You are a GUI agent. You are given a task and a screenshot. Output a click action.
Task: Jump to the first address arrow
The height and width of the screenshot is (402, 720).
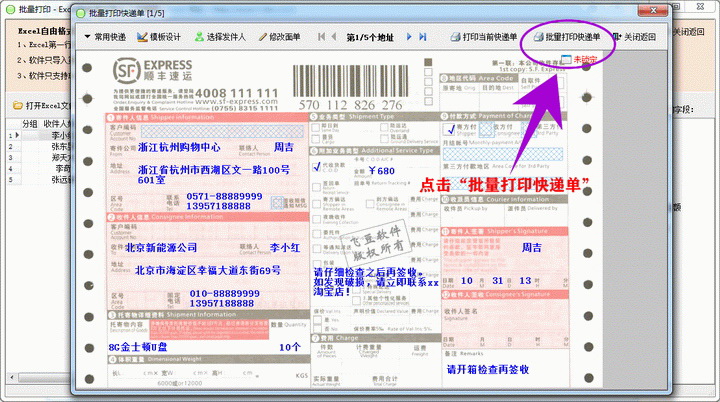[321, 37]
